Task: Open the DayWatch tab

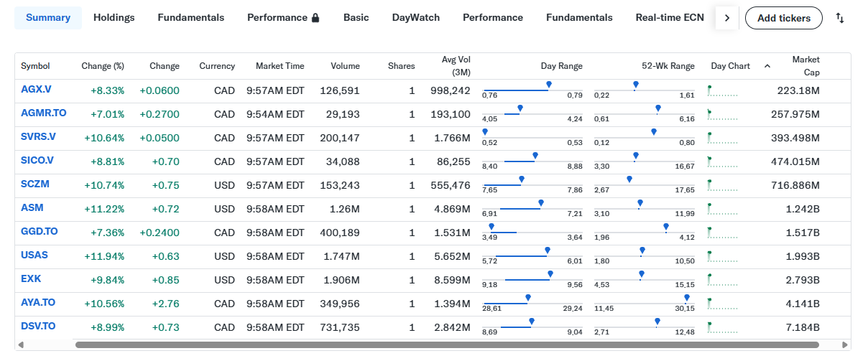Action: tap(416, 18)
